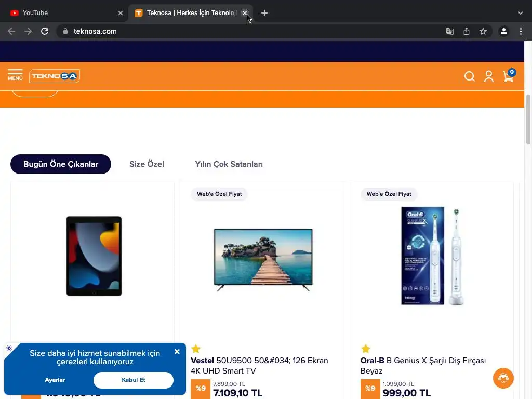The image size is (532, 399).
Task: Click the %9 discount badge on Vestel
Action: point(201,389)
